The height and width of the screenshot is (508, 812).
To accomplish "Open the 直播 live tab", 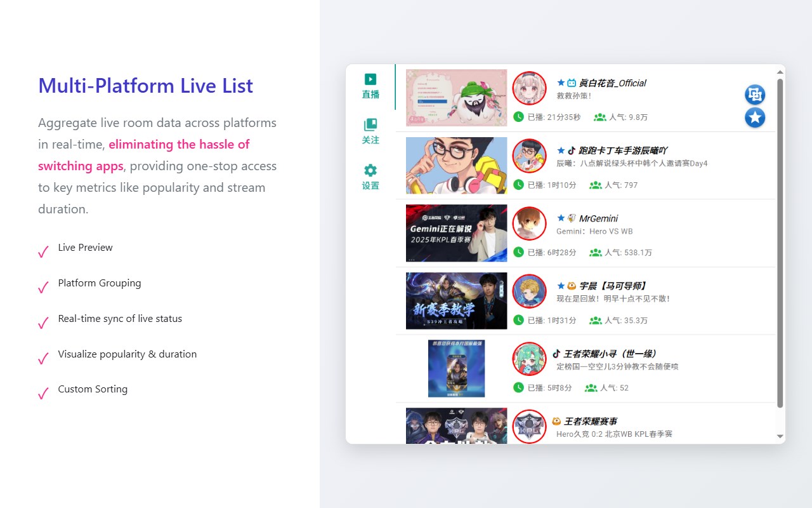I will pos(370,86).
